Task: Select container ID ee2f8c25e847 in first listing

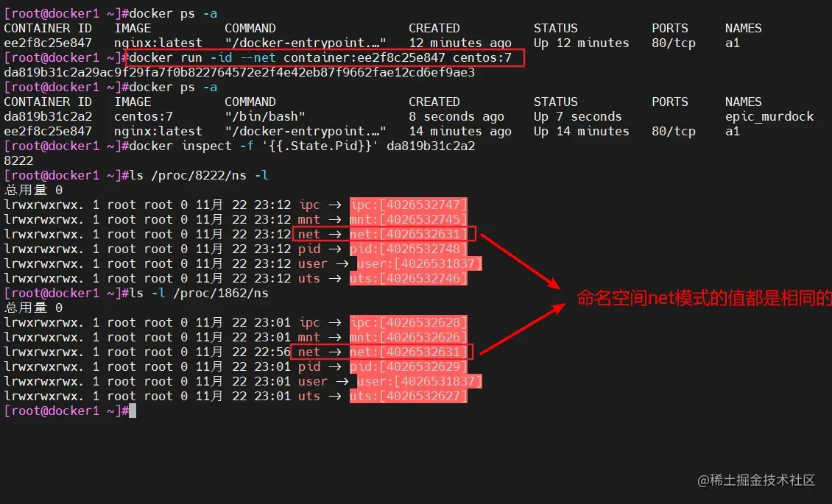Action: [48, 43]
